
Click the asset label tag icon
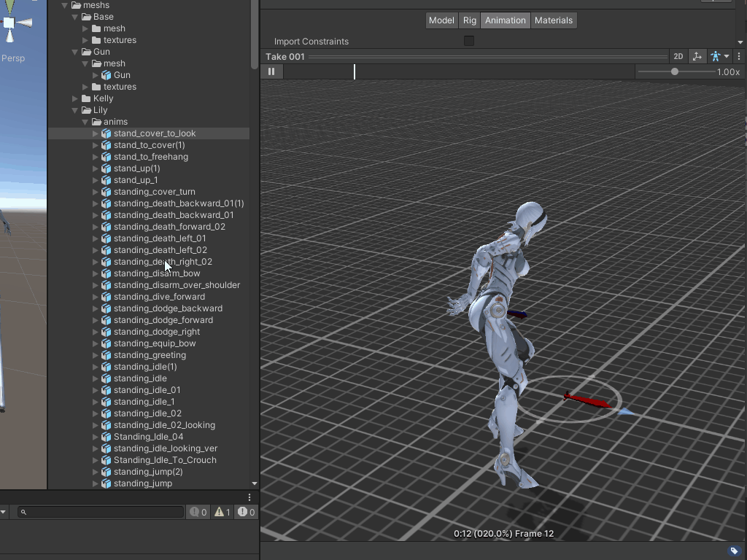pos(735,551)
